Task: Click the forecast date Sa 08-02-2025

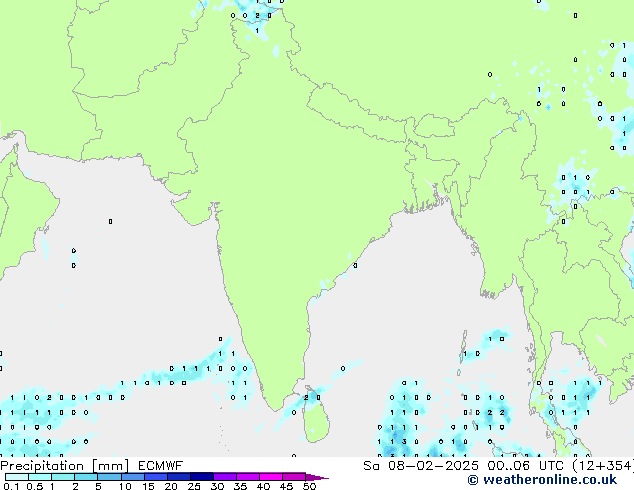Action: click(404, 465)
